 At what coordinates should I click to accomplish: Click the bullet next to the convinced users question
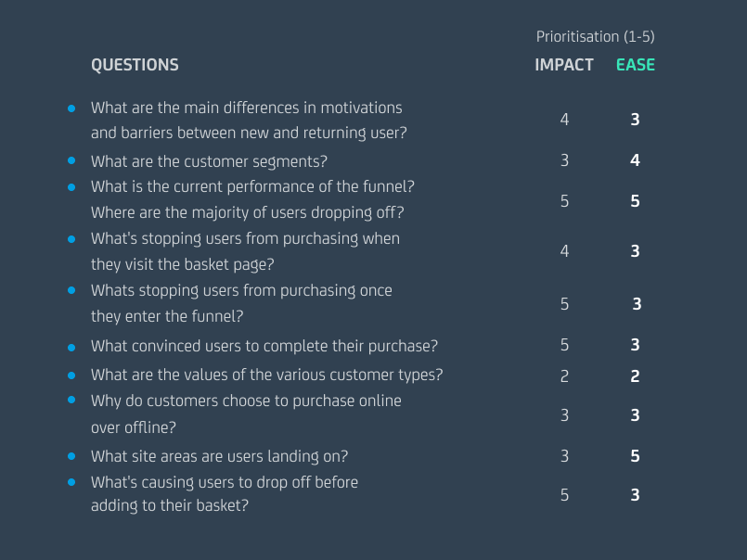tap(71, 347)
